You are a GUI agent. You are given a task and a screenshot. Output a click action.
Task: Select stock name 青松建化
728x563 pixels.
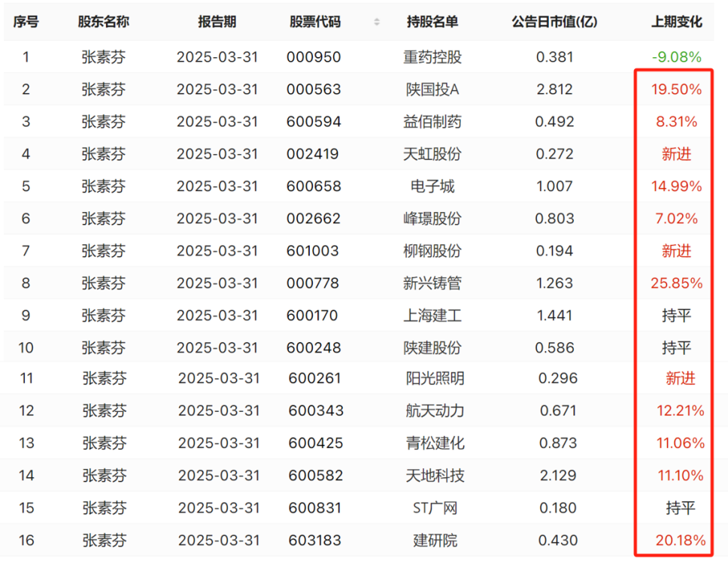coord(435,443)
